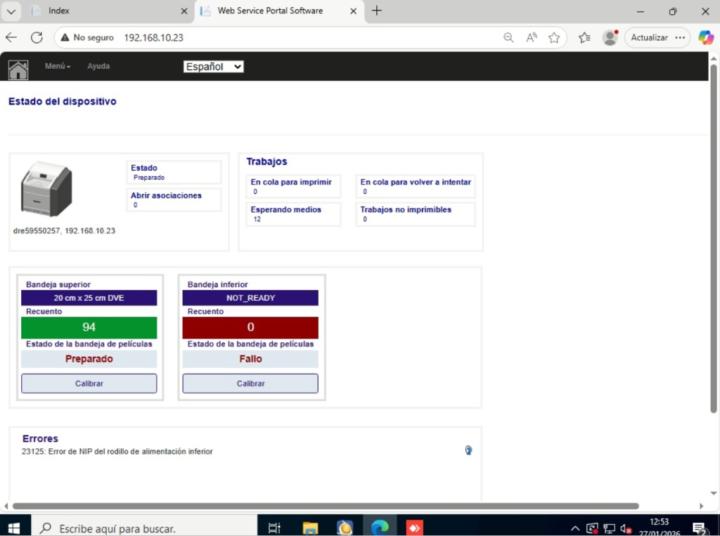Image resolution: width=720 pixels, height=536 pixels.
Task: Click Calibrar for the Bandeja inferior
Action: (x=250, y=383)
